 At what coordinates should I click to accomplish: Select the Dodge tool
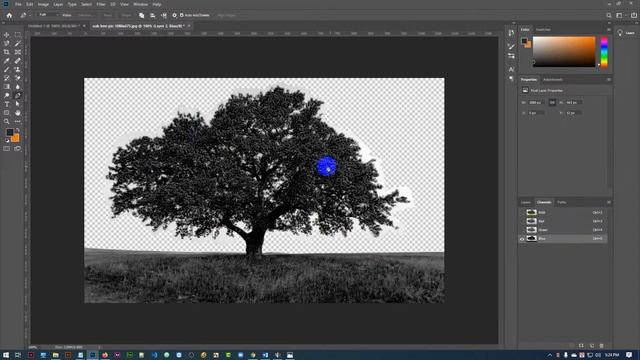coord(7,96)
